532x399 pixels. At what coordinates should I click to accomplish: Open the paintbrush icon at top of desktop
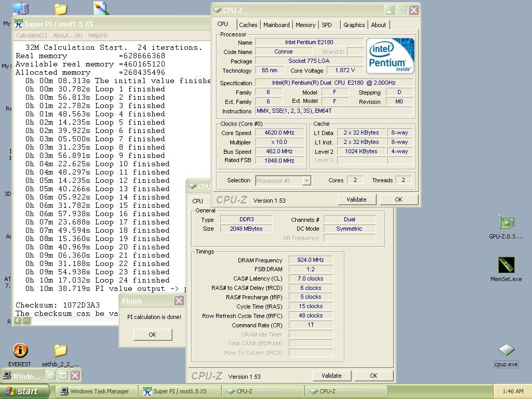point(101,8)
